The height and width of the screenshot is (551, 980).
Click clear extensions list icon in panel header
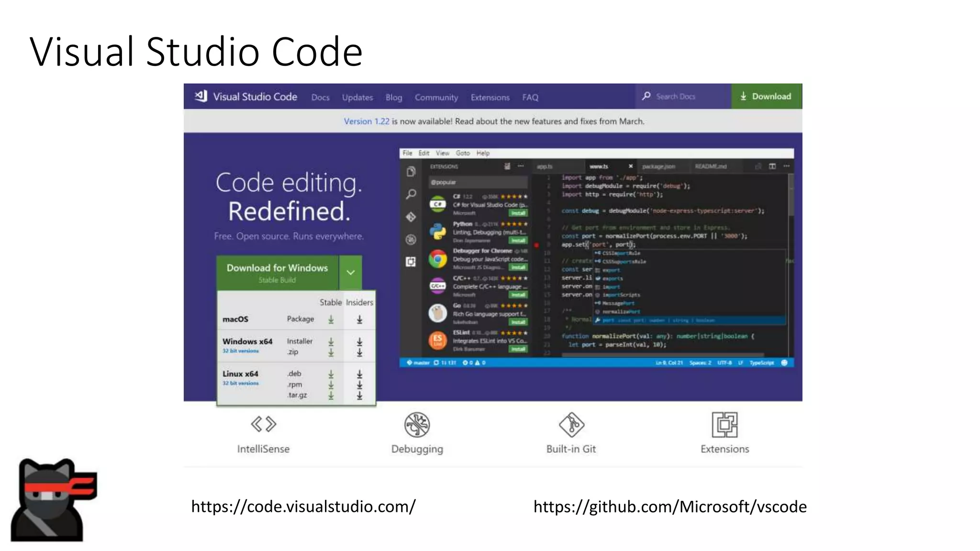point(507,166)
